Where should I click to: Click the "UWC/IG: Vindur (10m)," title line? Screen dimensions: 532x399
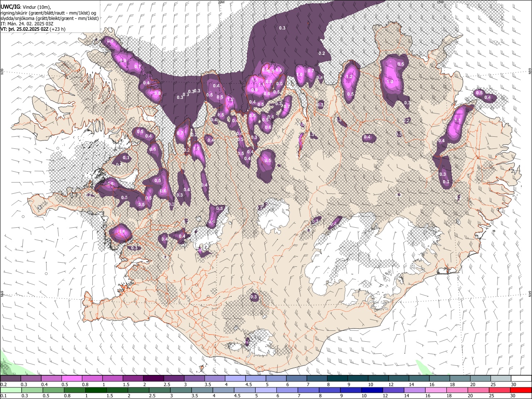pos(25,7)
